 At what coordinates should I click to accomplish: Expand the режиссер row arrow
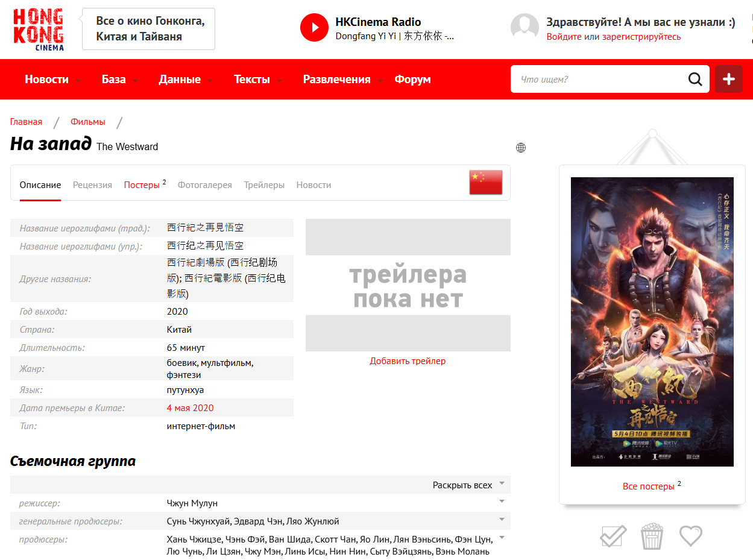point(502,502)
